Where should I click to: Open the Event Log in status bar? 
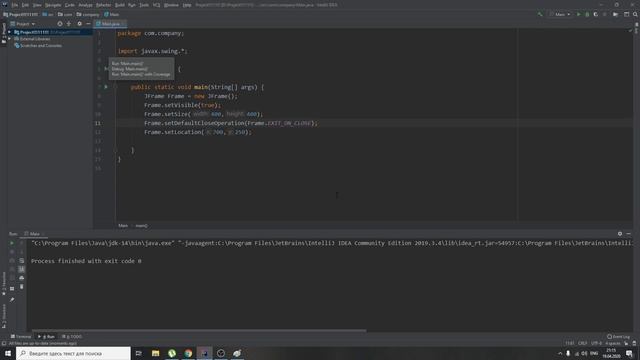pos(618,337)
